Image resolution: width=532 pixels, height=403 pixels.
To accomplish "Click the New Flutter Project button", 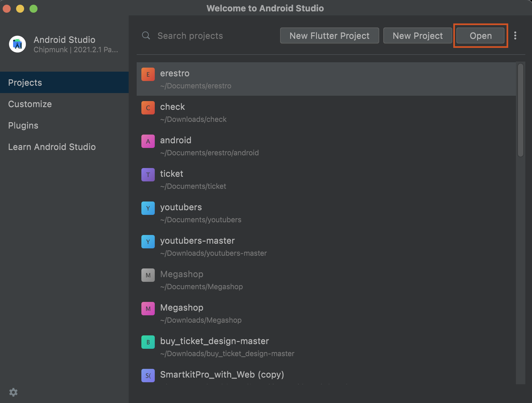I will click(330, 35).
